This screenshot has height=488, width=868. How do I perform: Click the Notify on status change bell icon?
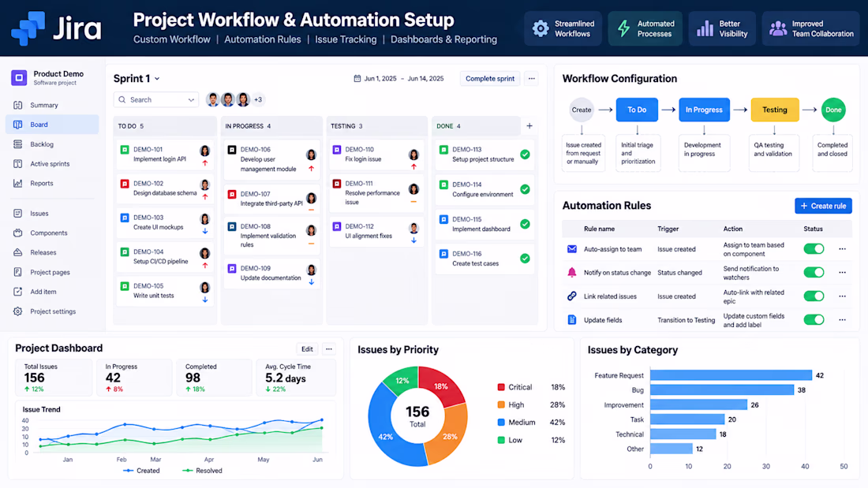[x=572, y=272]
